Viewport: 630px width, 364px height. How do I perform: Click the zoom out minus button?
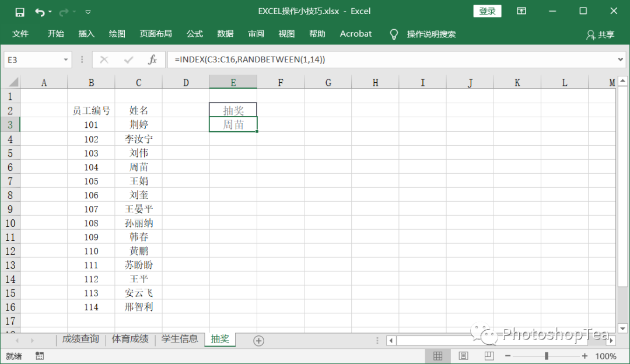pyautogui.click(x=508, y=356)
